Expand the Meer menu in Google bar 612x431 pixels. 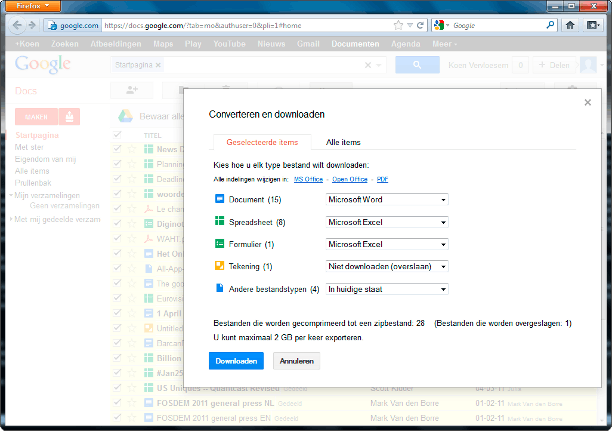tap(445, 44)
